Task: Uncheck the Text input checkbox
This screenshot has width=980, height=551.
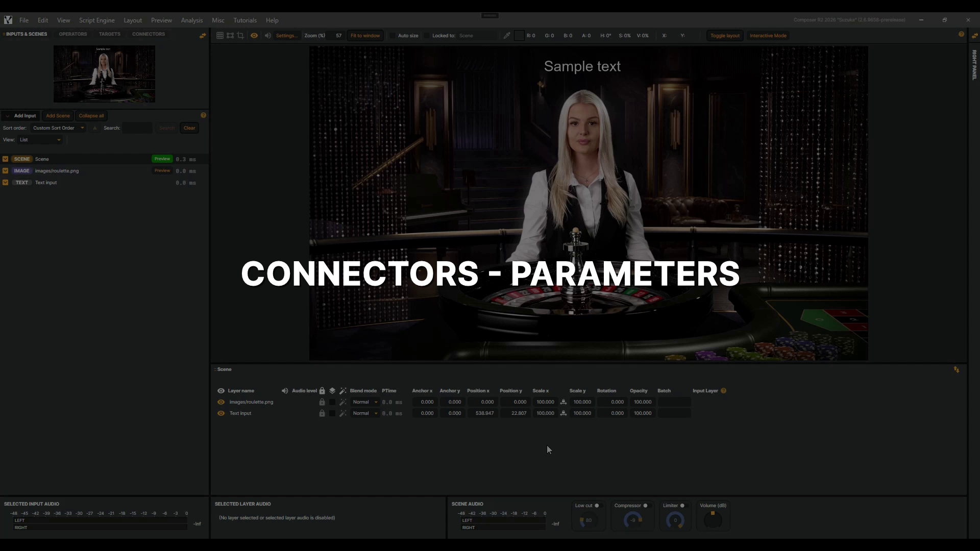Action: click(6, 183)
